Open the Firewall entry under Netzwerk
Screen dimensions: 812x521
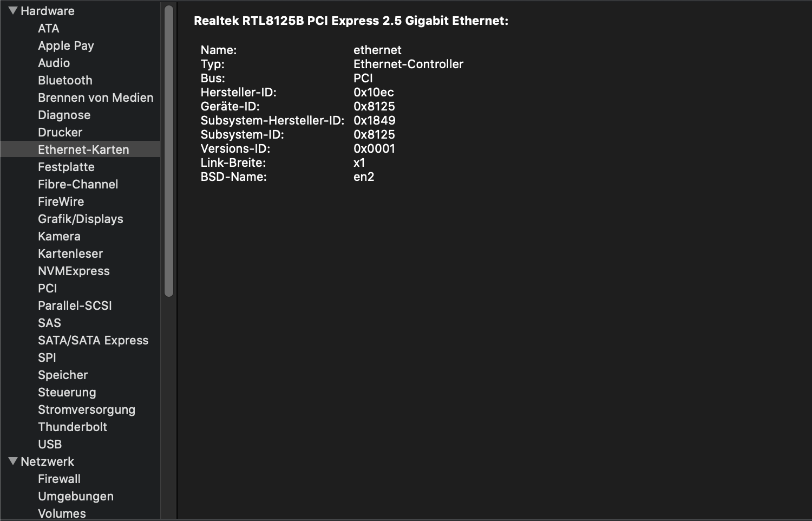[x=59, y=479]
